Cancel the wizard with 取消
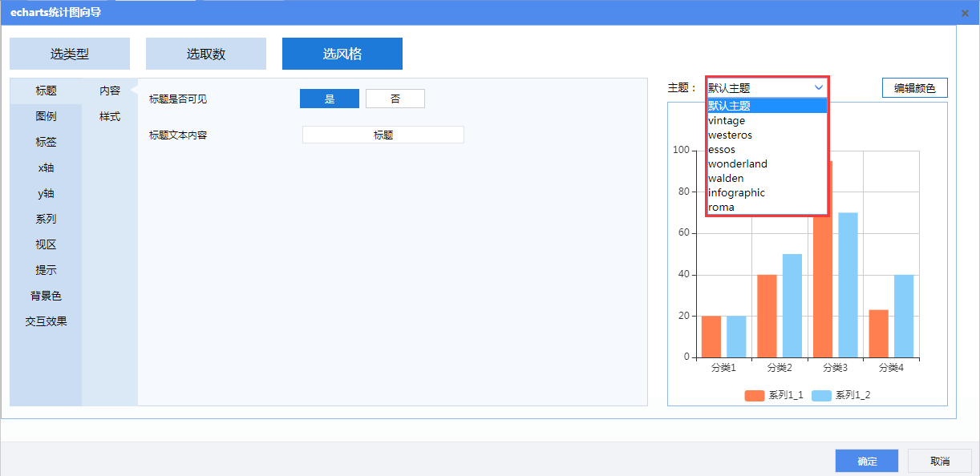Image resolution: width=980 pixels, height=476 pixels. coord(939,461)
